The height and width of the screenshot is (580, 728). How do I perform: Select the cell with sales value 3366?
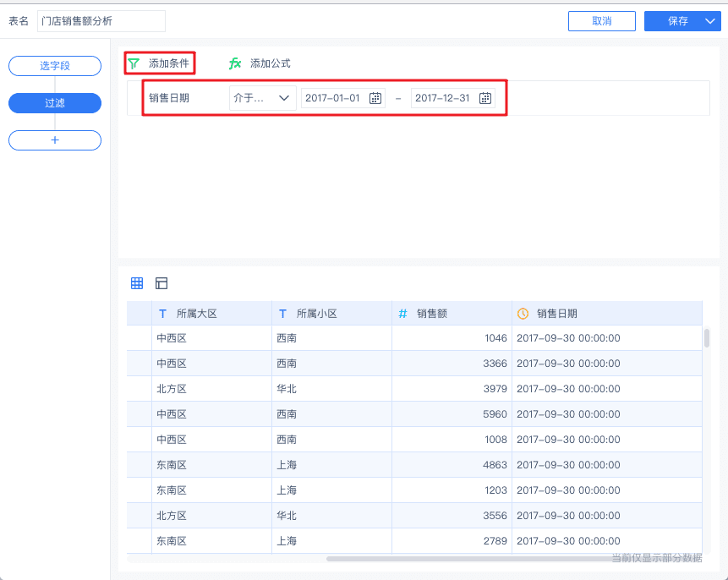[x=452, y=364]
